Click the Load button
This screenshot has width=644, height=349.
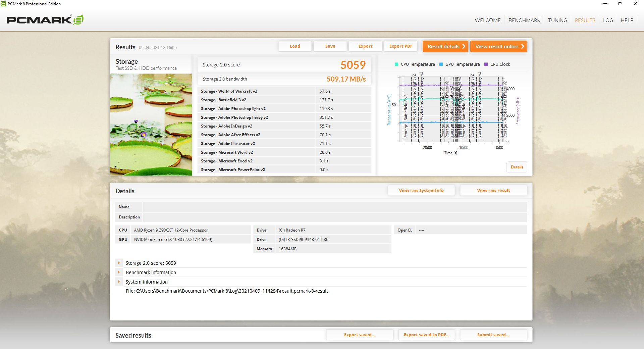295,46
